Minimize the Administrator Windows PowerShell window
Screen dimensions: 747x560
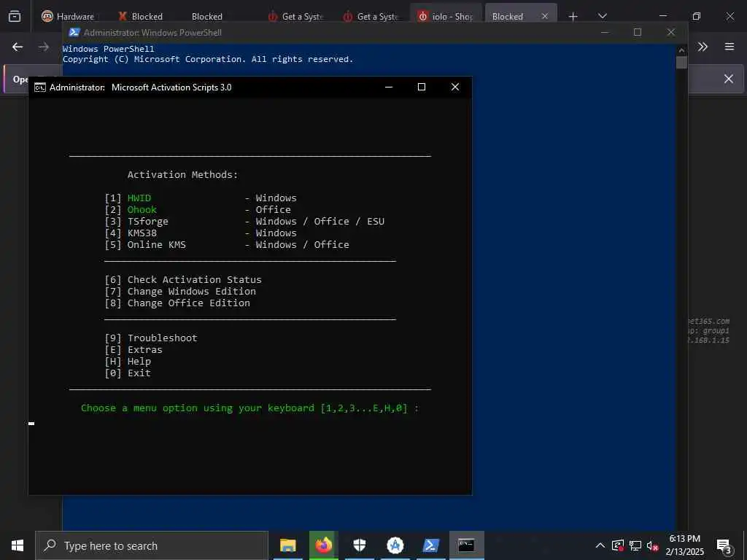605,32
